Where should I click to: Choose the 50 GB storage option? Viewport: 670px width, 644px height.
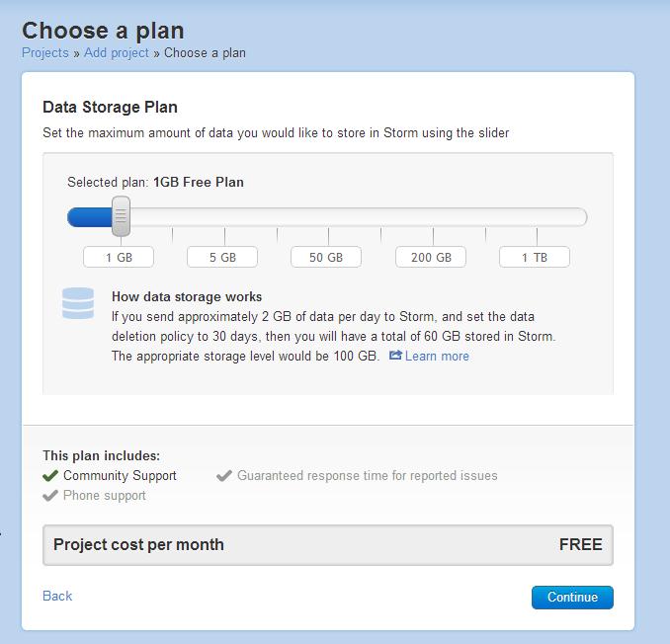point(326,257)
